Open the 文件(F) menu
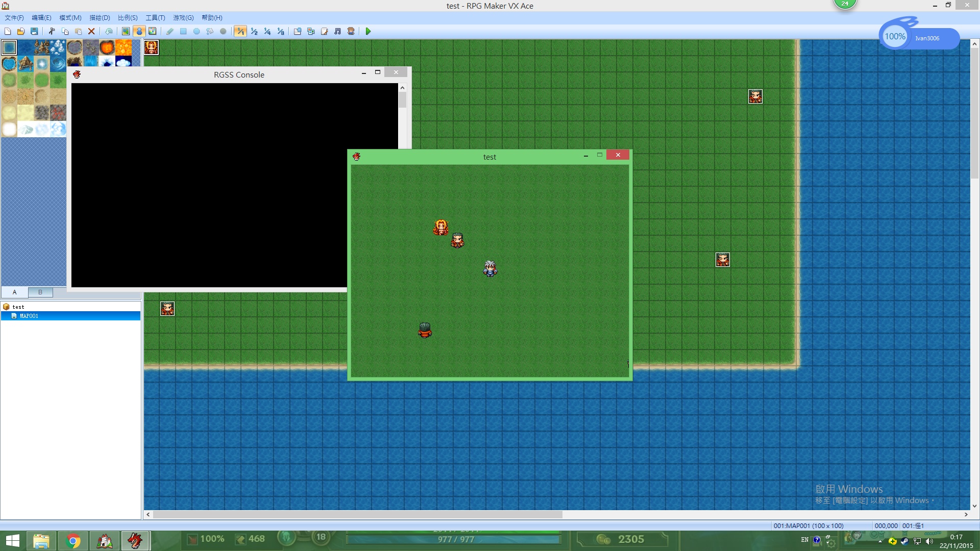 coord(14,18)
